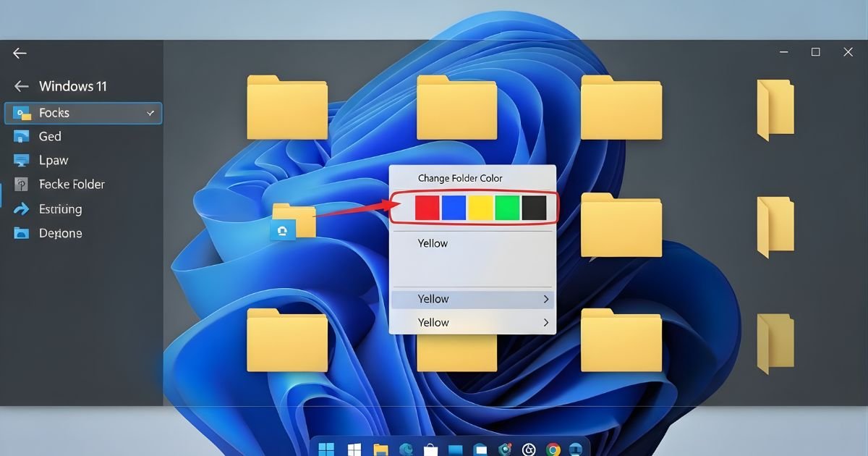
Task: Launch Microsoft Store from the taskbar
Action: pos(430,449)
